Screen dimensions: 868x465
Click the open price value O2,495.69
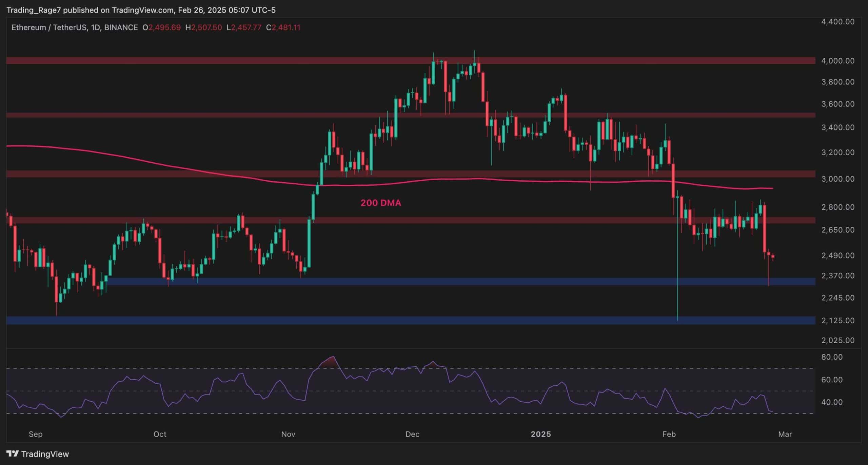(x=161, y=27)
